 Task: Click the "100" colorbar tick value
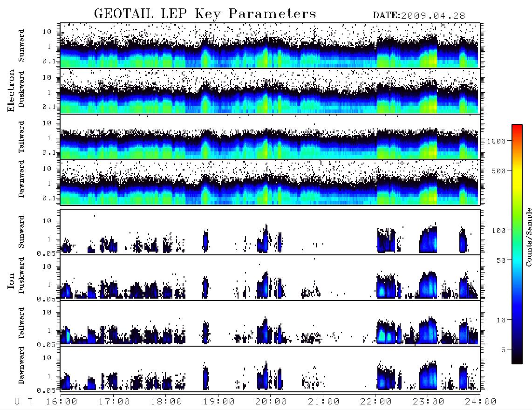499,231
